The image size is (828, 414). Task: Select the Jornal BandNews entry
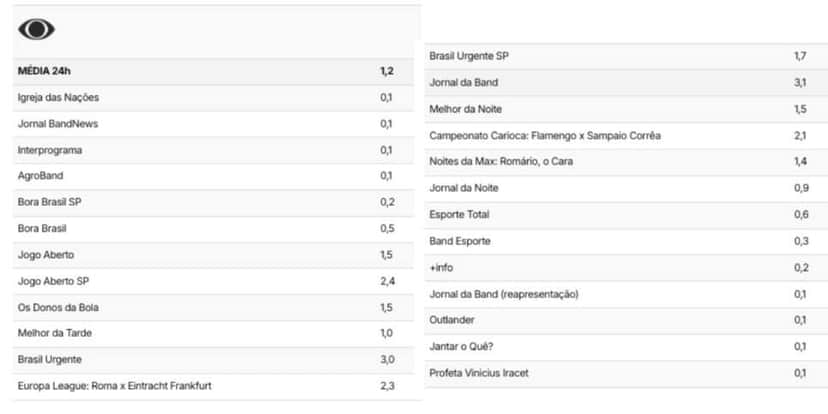pyautogui.click(x=213, y=124)
